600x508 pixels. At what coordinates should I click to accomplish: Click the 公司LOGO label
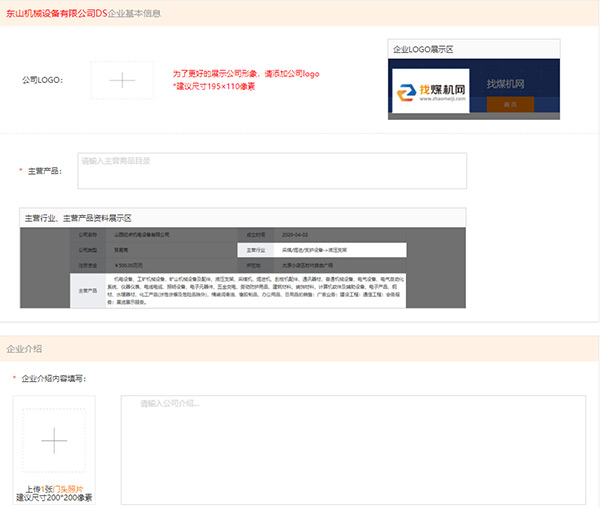tap(42, 80)
